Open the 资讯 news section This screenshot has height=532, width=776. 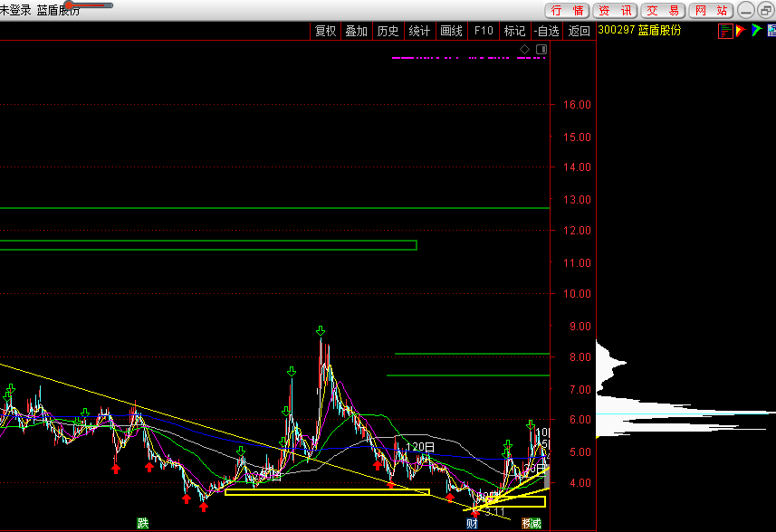point(615,10)
